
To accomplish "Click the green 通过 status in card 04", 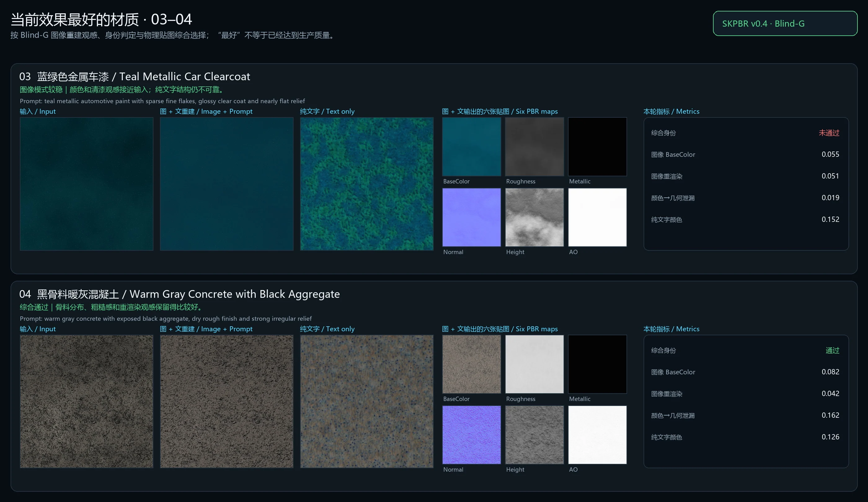I will point(833,350).
